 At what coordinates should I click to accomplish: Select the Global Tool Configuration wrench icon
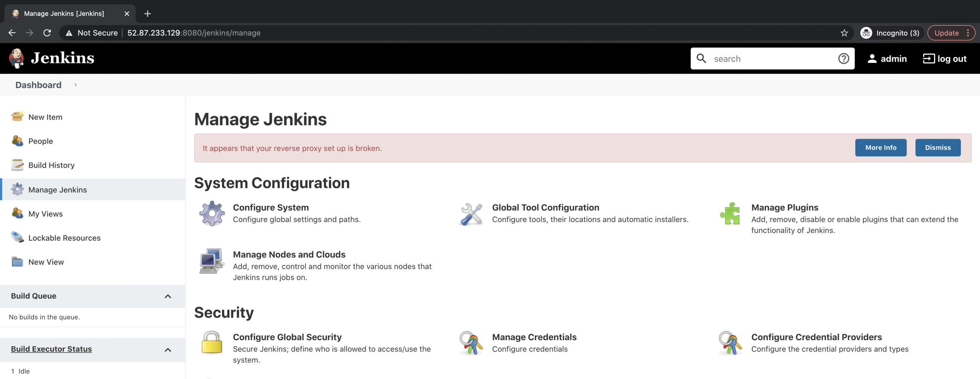tap(471, 213)
